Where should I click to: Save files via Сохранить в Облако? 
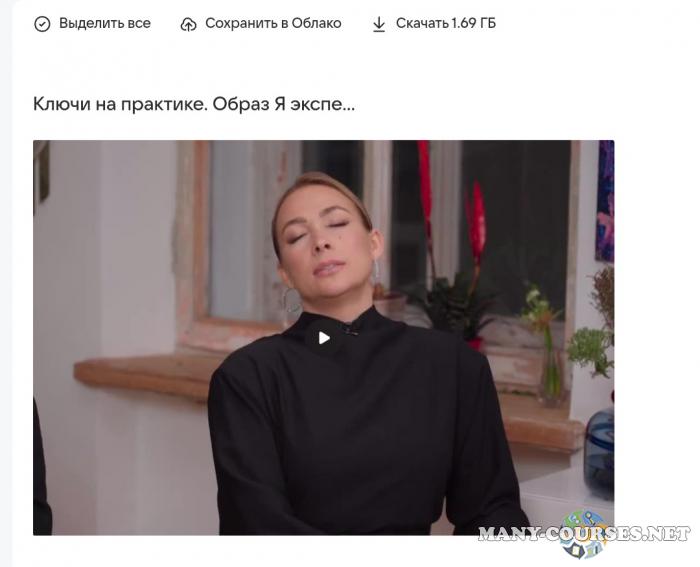[261, 23]
